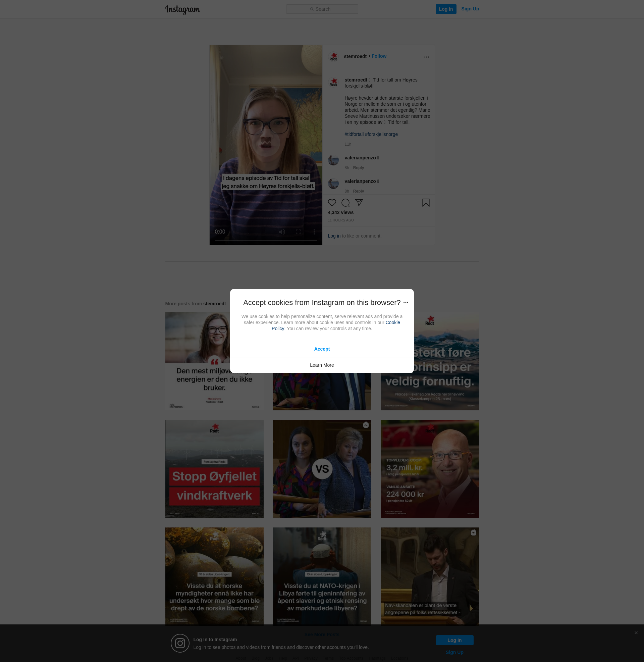Focus the Search input field
The width and height of the screenshot is (644, 662).
click(322, 9)
